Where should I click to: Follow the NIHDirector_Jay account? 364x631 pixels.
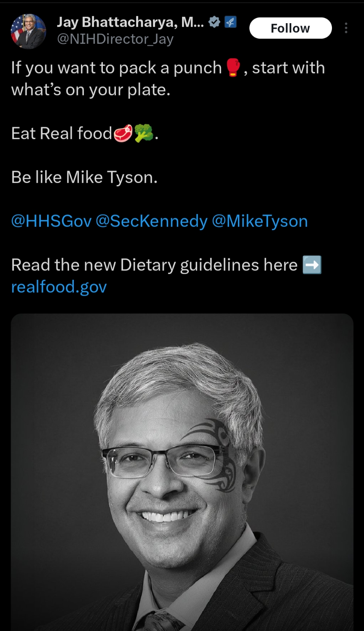tap(291, 28)
